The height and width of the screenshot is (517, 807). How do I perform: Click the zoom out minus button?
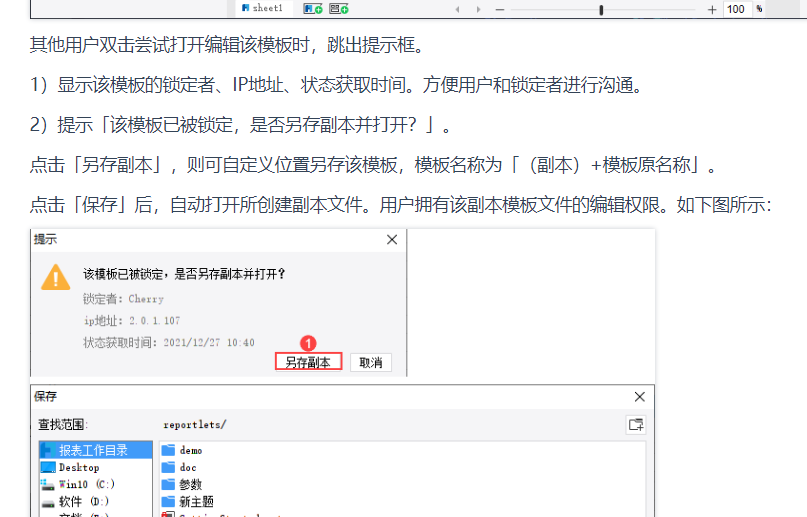pos(500,9)
